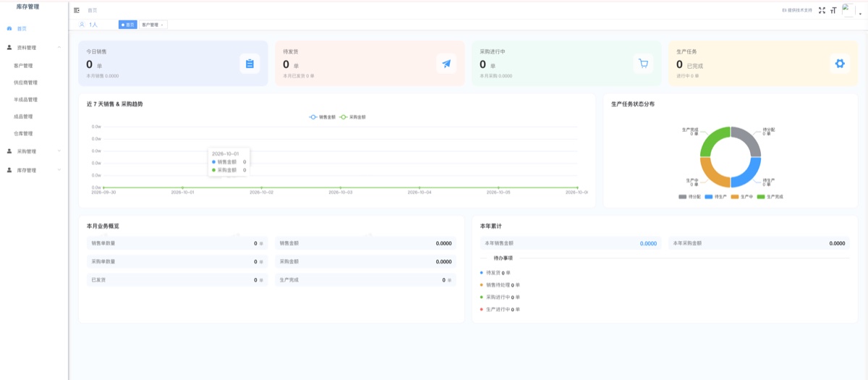The height and width of the screenshot is (380, 868).
Task: Click the 待发货 card title
Action: (291, 52)
